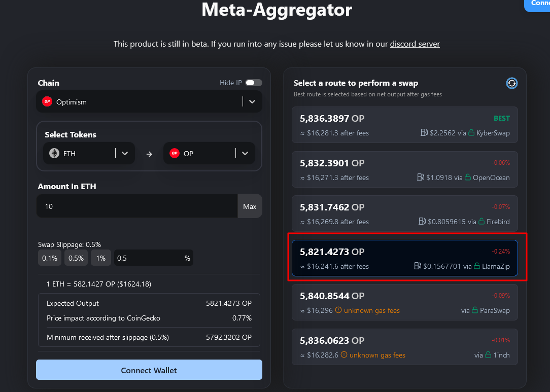Click the Optimism chain logo in the selector

[47, 101]
